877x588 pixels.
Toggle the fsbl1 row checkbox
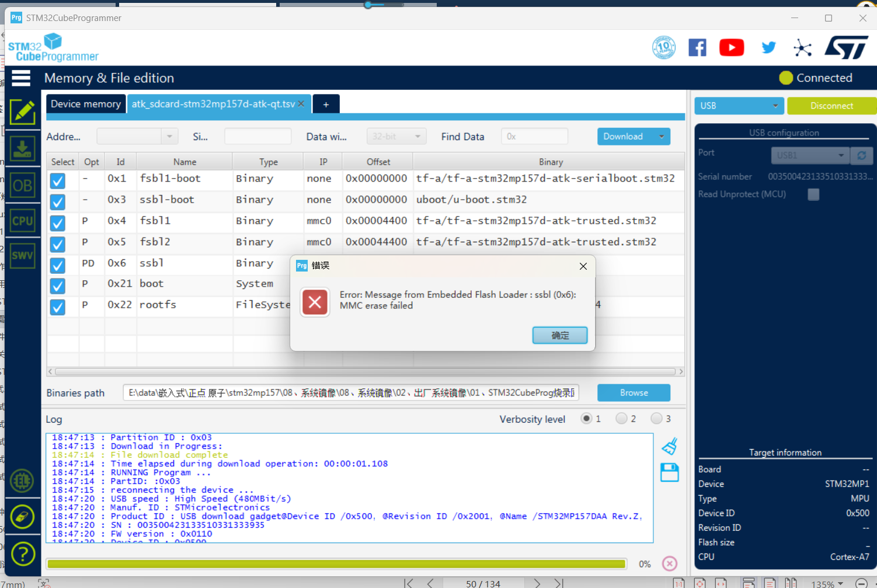(57, 223)
